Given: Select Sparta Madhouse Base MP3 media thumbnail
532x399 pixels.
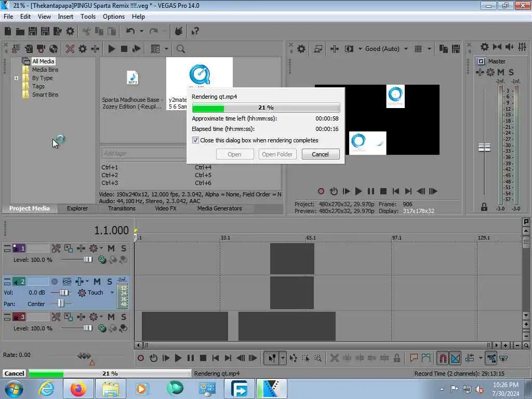Looking at the screenshot, I should 132,78.
